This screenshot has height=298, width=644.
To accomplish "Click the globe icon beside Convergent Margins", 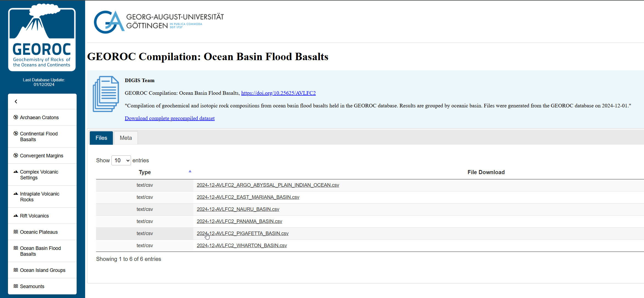I will 16,155.
